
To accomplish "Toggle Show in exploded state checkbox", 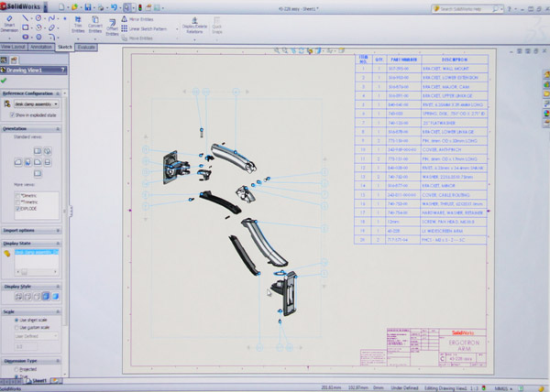I will (12, 115).
